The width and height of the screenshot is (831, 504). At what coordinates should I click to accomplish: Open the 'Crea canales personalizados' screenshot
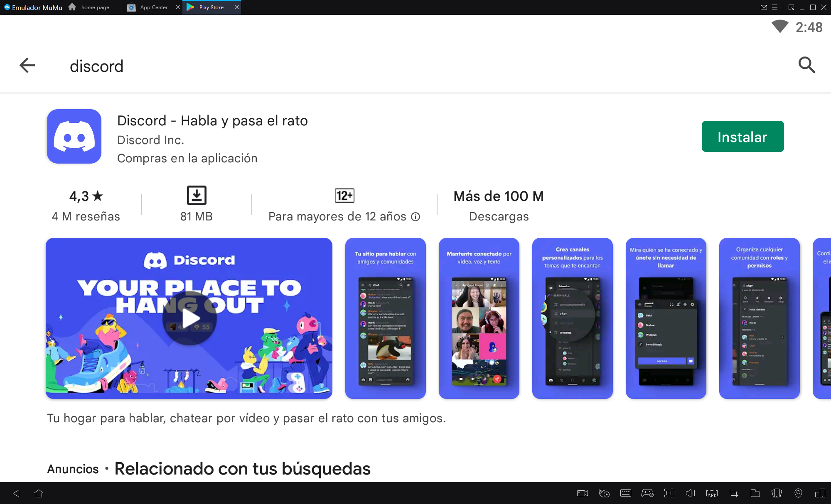point(572,318)
